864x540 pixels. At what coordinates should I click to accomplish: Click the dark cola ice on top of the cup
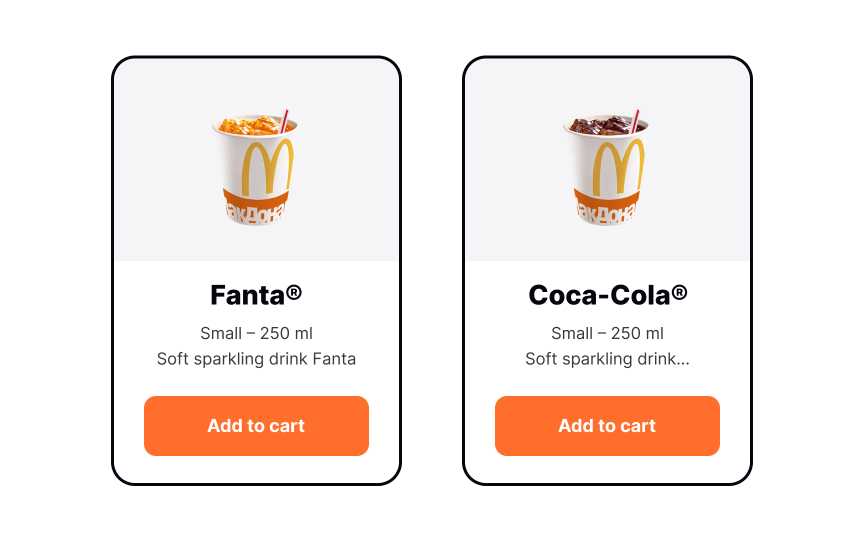[600, 125]
